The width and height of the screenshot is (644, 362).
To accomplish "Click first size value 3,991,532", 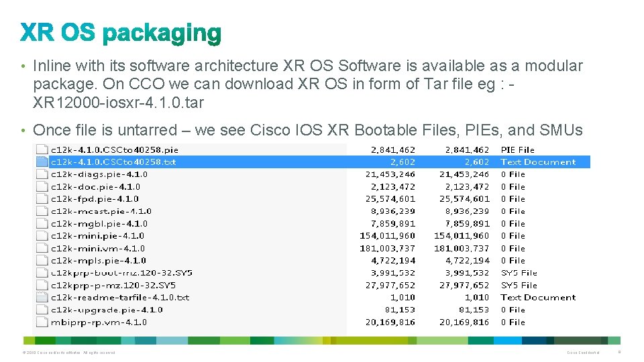I will 393,273.
